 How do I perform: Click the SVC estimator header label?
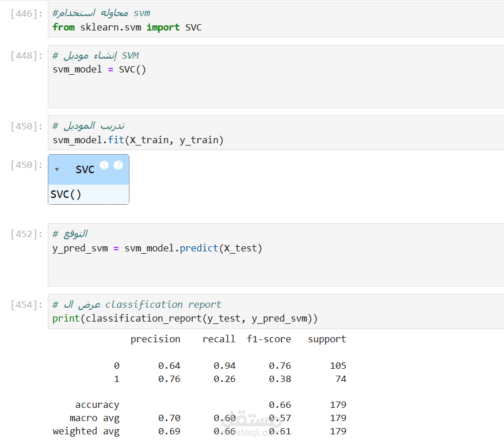pos(85,170)
